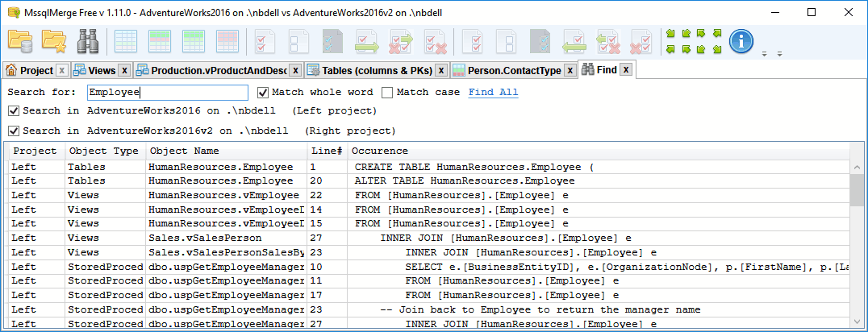Click the grid icon with green and red rows

(x=160, y=42)
